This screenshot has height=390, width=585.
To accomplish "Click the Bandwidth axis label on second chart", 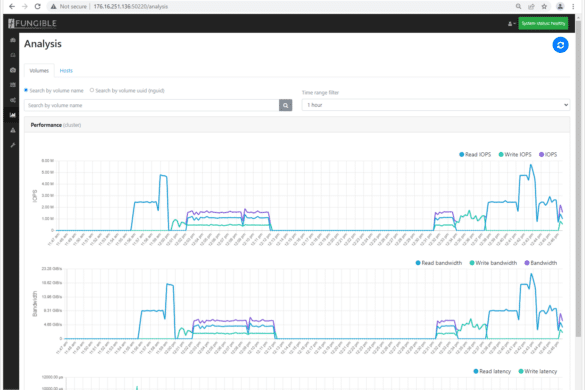I will [x=35, y=304].
